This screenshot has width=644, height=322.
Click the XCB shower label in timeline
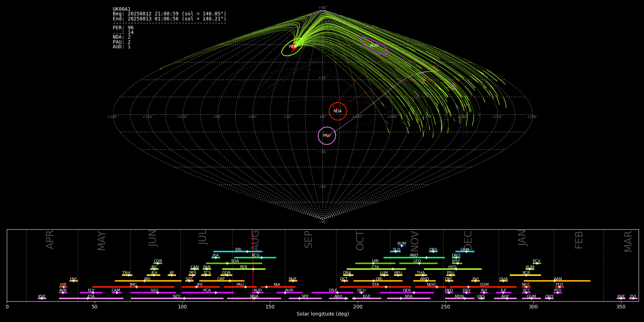pos(526,273)
